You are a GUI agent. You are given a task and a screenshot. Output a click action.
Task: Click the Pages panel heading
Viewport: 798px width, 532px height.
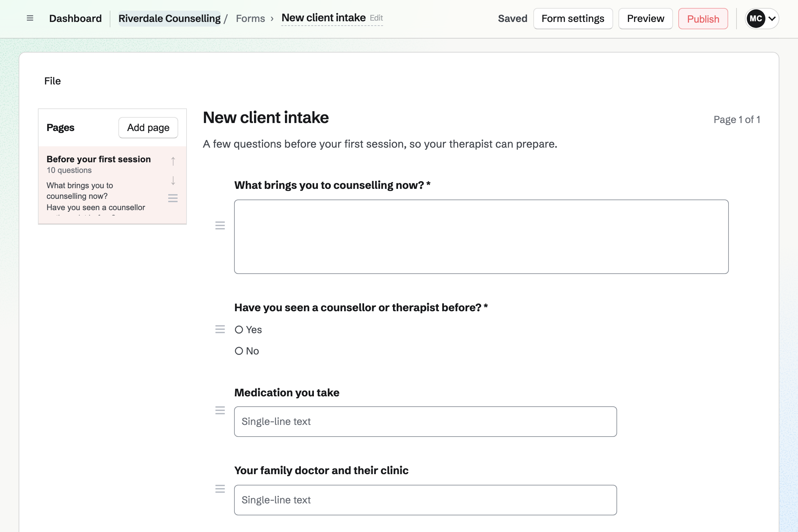coord(61,128)
